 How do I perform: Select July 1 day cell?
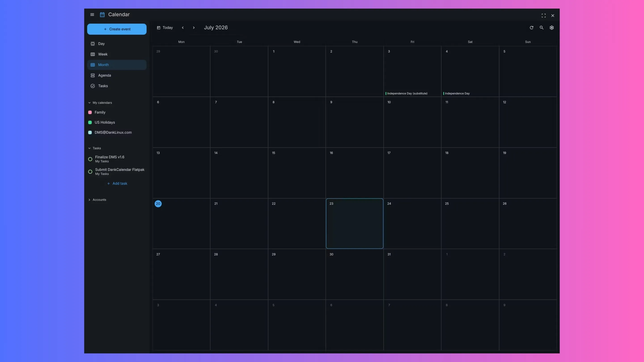click(x=297, y=72)
